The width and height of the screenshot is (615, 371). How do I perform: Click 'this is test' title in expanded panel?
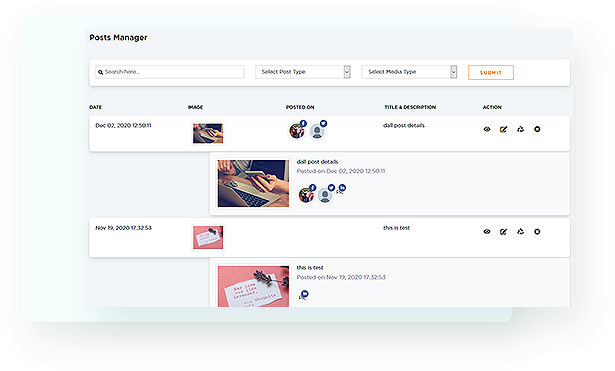(x=310, y=267)
